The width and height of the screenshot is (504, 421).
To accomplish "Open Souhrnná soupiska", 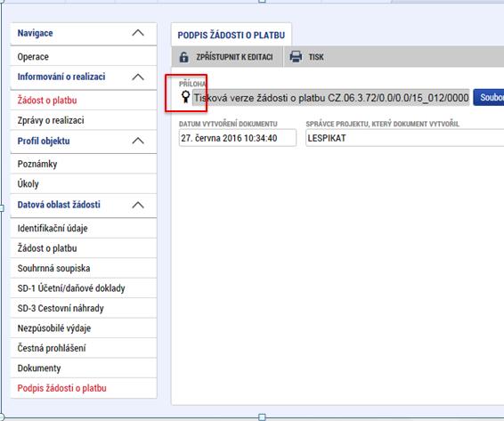I will [x=84, y=268].
